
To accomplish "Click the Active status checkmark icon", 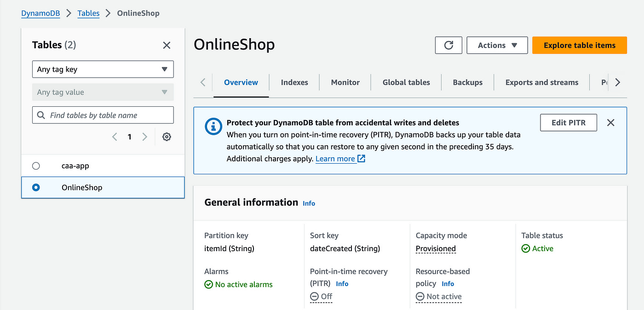I will pos(526,248).
